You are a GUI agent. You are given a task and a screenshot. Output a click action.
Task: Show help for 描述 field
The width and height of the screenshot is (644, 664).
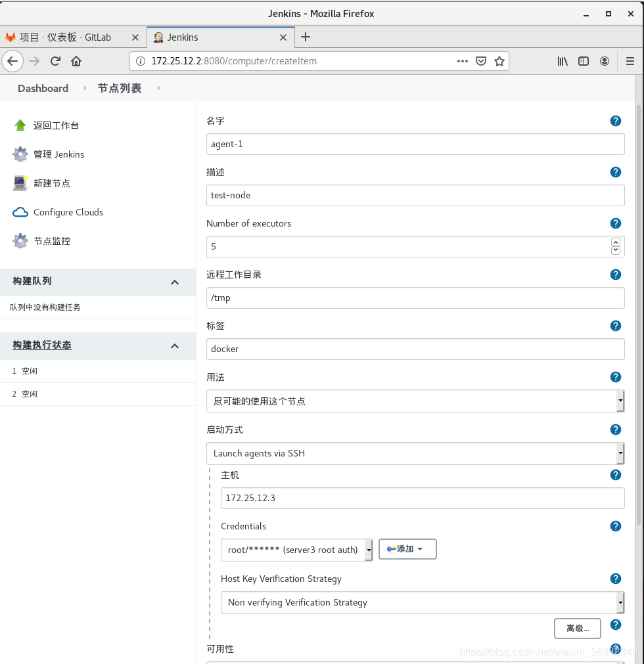click(x=616, y=172)
